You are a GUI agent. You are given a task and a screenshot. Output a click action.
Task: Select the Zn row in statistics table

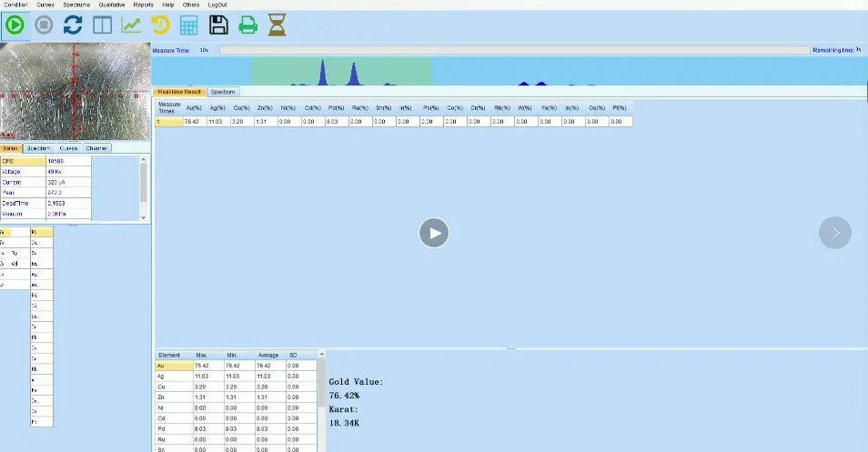click(x=237, y=397)
